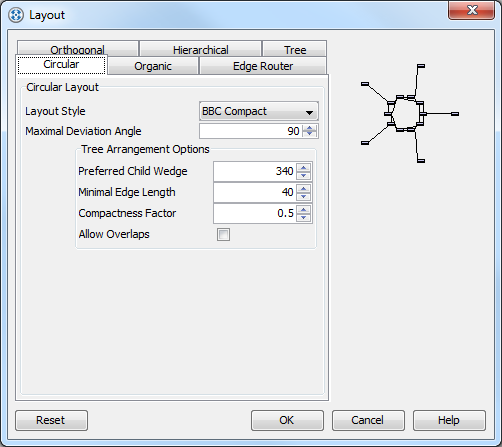Decrease Maximal Deviation Angle value
The height and width of the screenshot is (447, 502).
(310, 134)
